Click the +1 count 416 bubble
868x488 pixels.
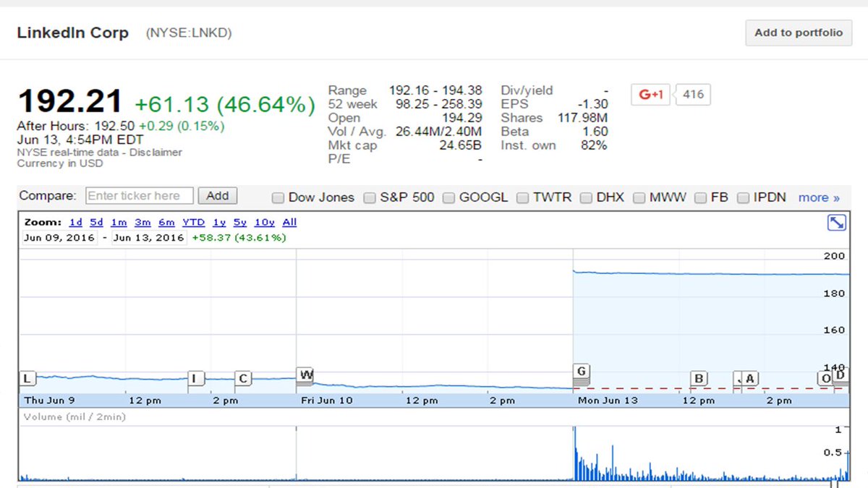[x=693, y=94]
